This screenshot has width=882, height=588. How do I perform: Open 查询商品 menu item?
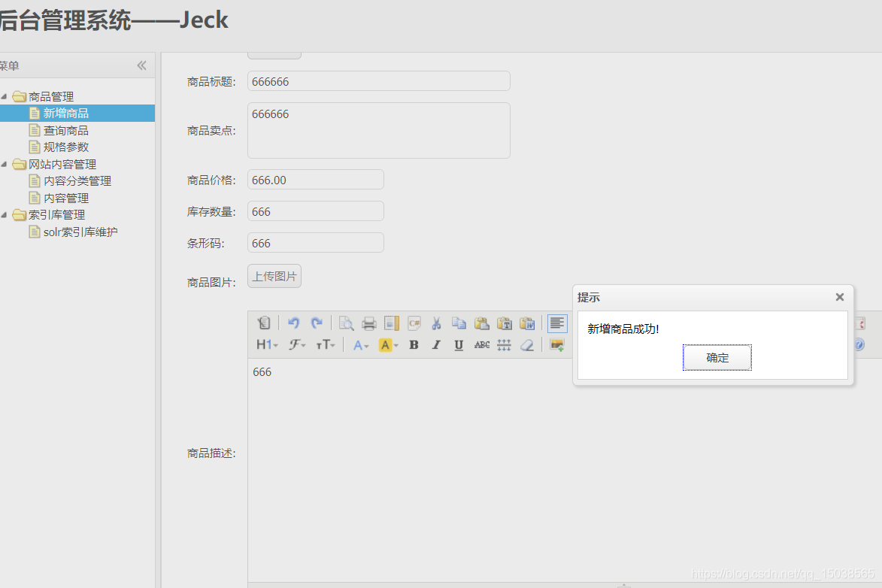pyautogui.click(x=66, y=131)
